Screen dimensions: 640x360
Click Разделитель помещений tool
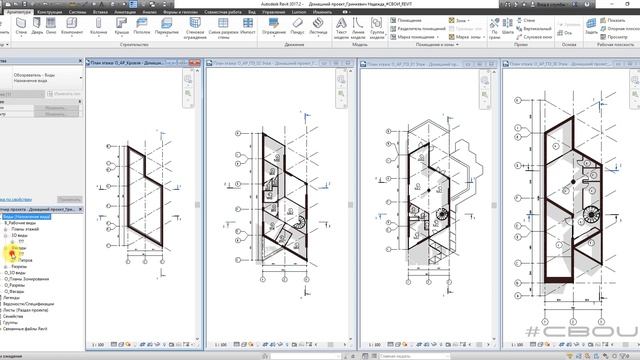tap(418, 29)
